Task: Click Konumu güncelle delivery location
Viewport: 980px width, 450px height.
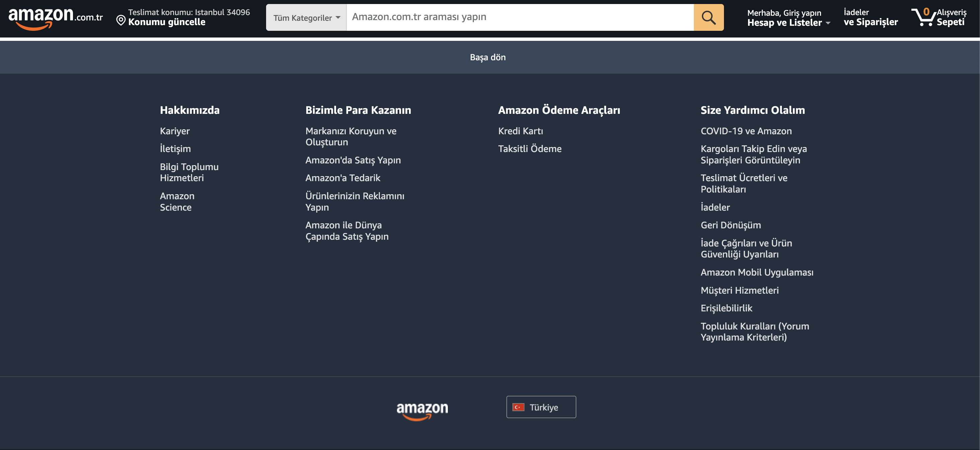Action: click(x=167, y=22)
